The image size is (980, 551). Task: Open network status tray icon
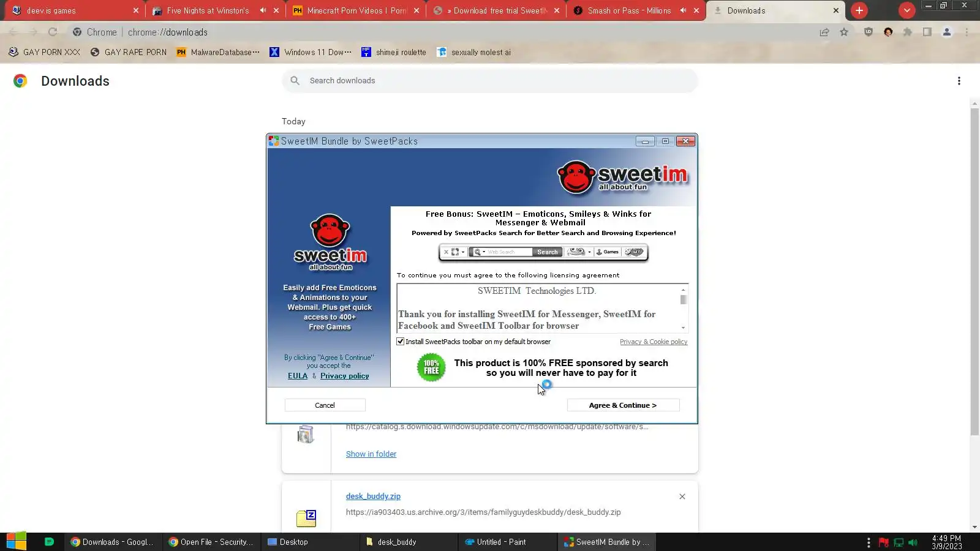899,542
